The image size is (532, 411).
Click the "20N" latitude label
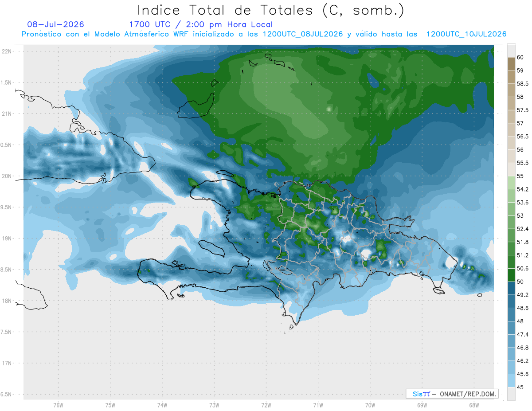[7, 176]
